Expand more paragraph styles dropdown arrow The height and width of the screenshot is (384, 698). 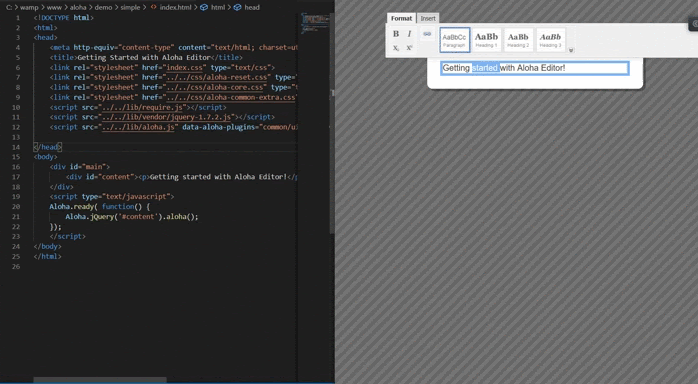[571, 50]
